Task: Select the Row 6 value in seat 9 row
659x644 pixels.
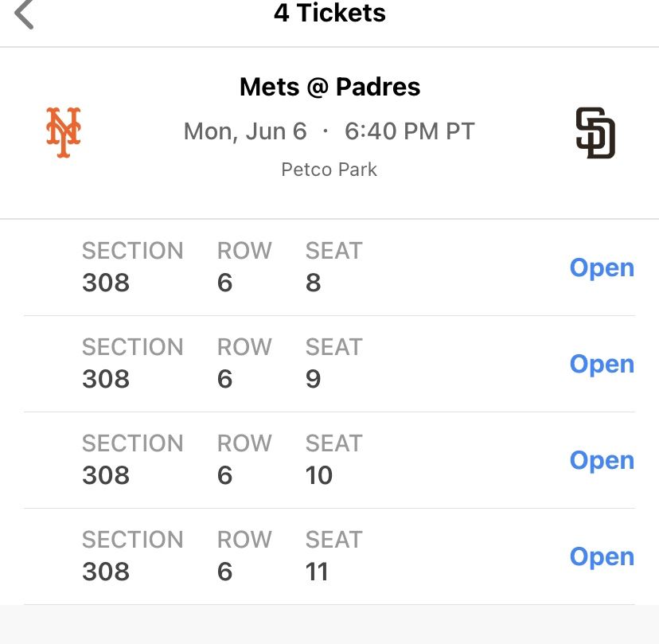Action: pyautogui.click(x=225, y=379)
